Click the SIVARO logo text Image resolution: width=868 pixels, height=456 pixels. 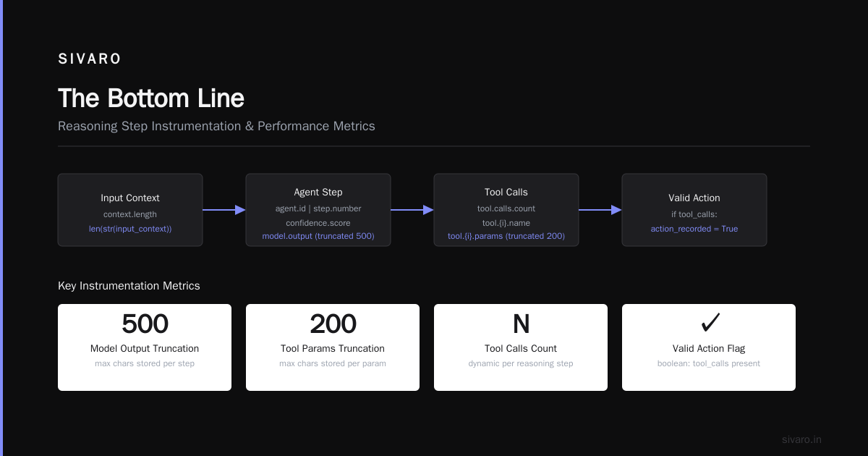(x=90, y=59)
